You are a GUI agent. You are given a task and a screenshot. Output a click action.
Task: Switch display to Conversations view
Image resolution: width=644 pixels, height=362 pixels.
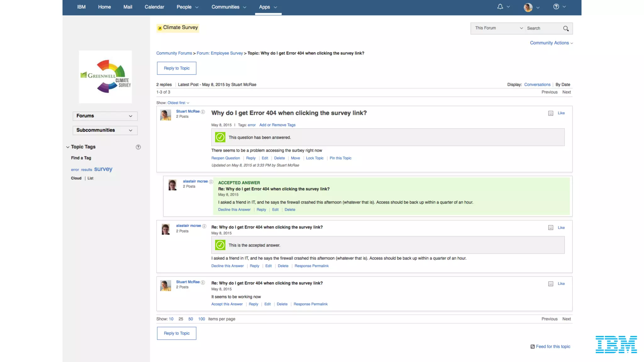[537, 85]
